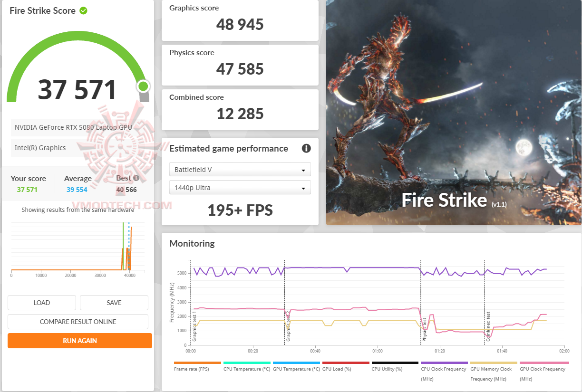Click the Fire Strike artwork thumbnail
This screenshot has height=392, width=582.
click(454, 113)
